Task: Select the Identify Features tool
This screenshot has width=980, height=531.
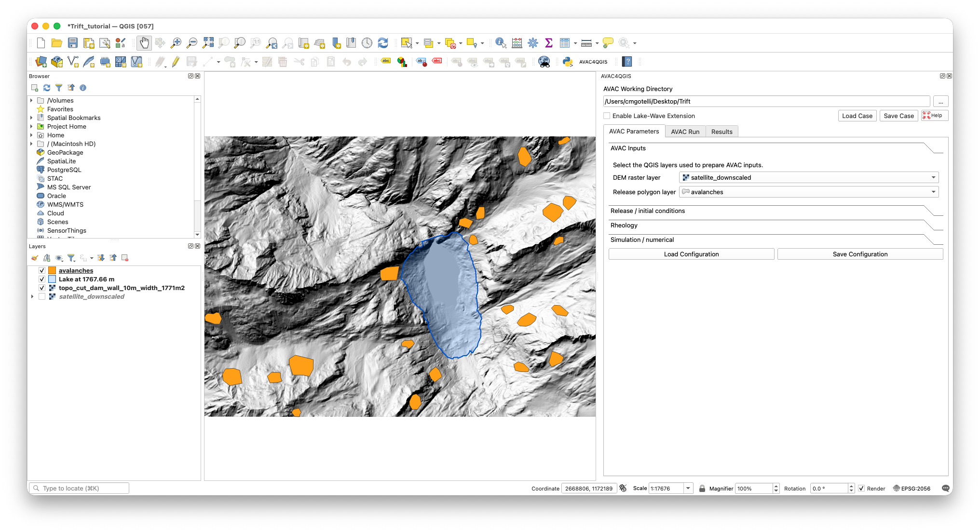Action: [501, 43]
